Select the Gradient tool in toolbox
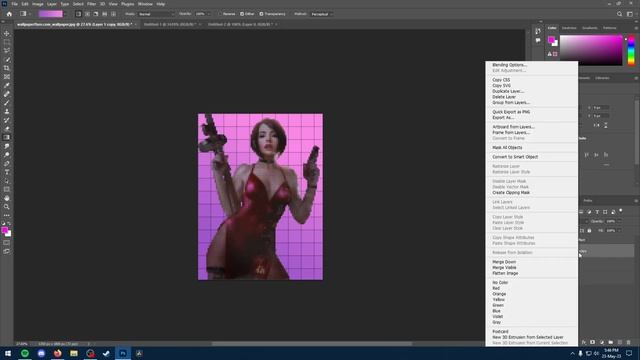The image size is (640, 360). 7,137
